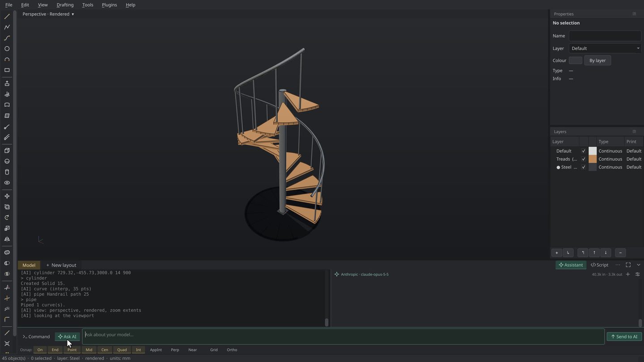Open the Drafting menu
644x362 pixels.
(65, 5)
